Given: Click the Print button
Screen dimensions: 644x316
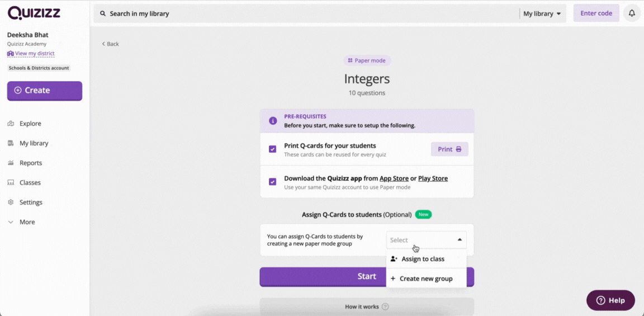Looking at the screenshot, I should pos(449,149).
